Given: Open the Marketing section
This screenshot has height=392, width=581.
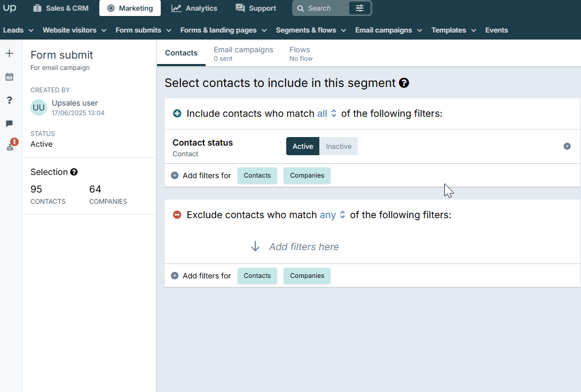Looking at the screenshot, I should click(x=130, y=8).
